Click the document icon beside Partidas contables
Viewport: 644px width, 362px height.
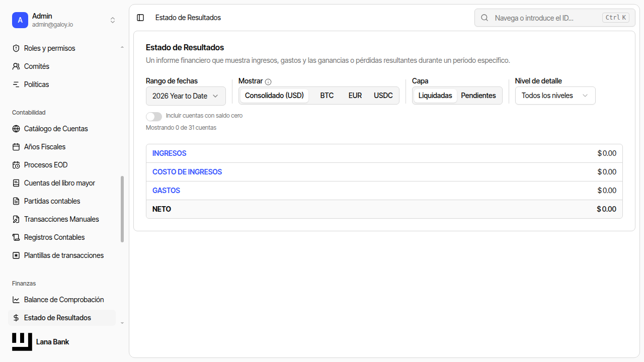point(16,201)
